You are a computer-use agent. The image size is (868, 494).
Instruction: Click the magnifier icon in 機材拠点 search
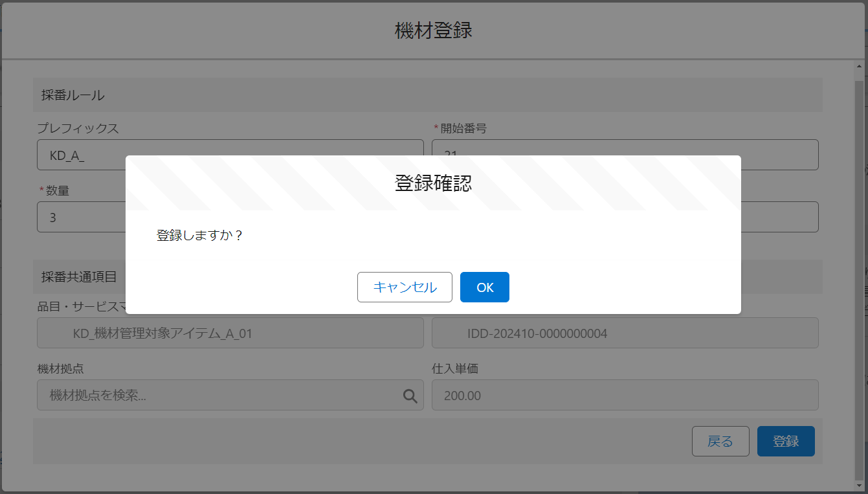click(x=410, y=396)
